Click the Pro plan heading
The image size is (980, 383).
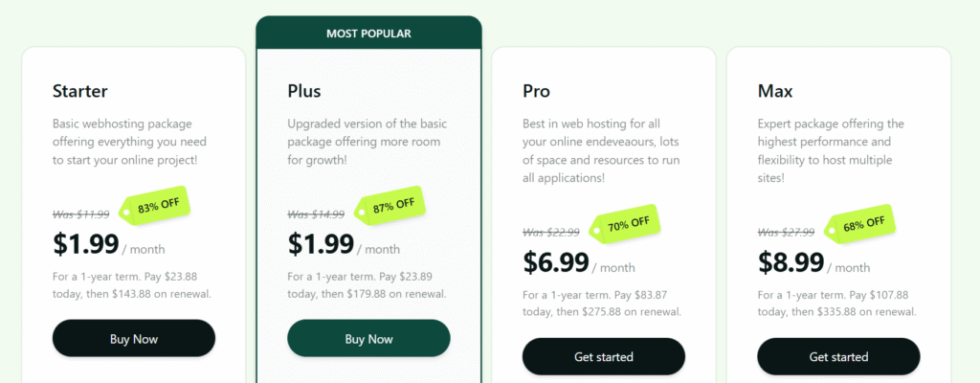click(536, 92)
